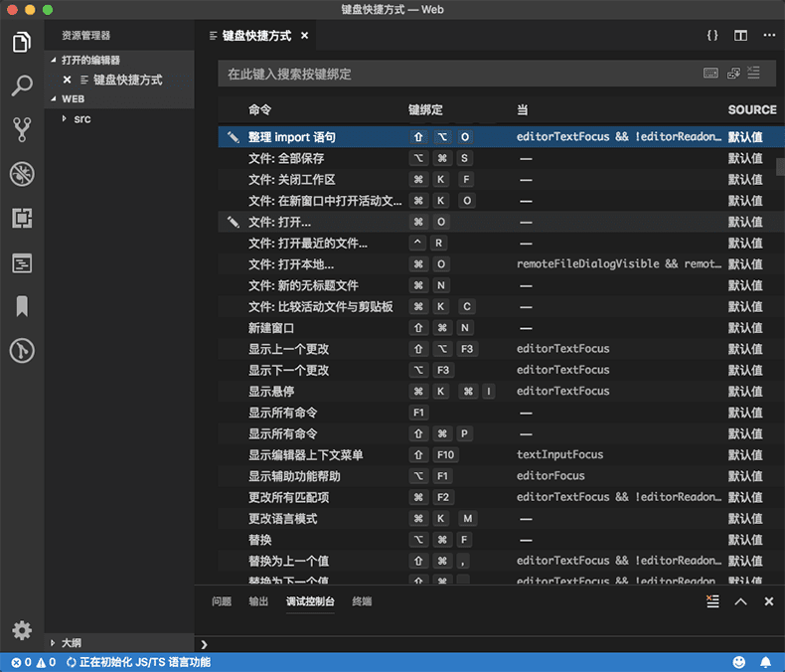The width and height of the screenshot is (785, 672).
Task: Click 正在初始化 JS/TS 语言功能 status item
Action: [139, 662]
